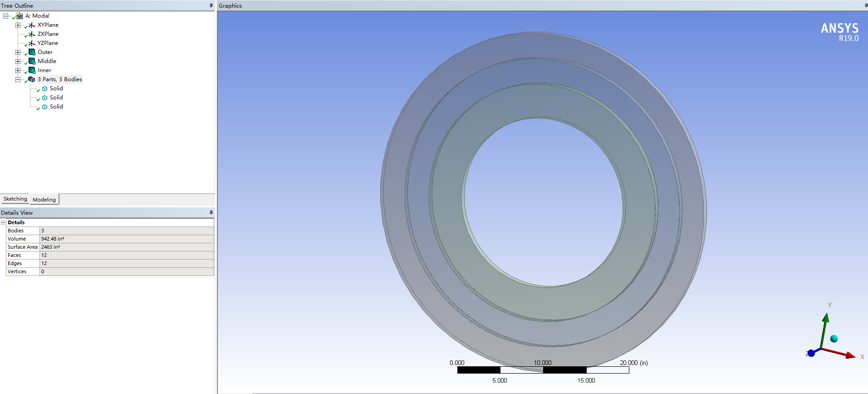This screenshot has height=394, width=868.
Task: Select the 3 Parts, 3 Bodies label
Action: (x=60, y=79)
